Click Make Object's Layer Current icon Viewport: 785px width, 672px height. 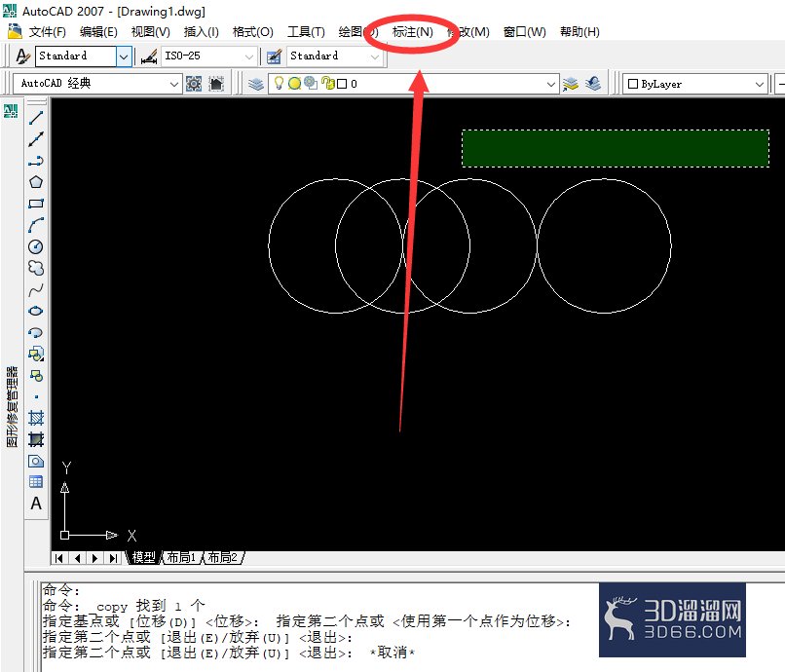click(x=570, y=84)
